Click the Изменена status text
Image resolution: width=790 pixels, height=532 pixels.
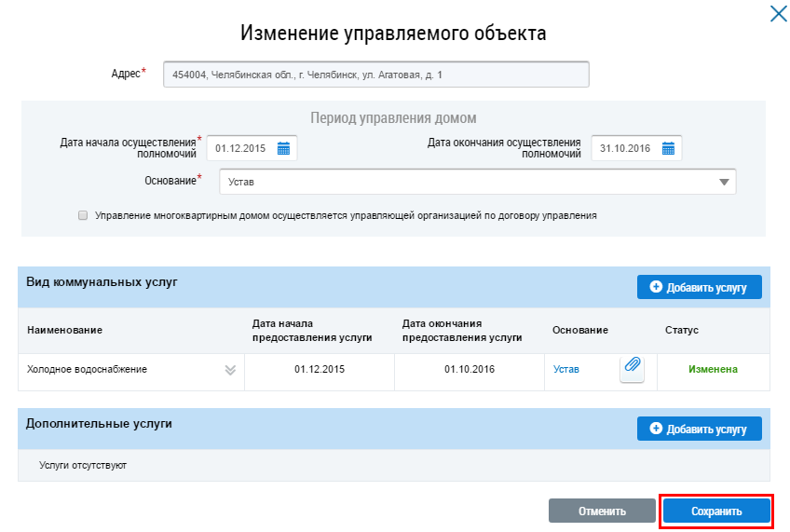pyautogui.click(x=715, y=369)
